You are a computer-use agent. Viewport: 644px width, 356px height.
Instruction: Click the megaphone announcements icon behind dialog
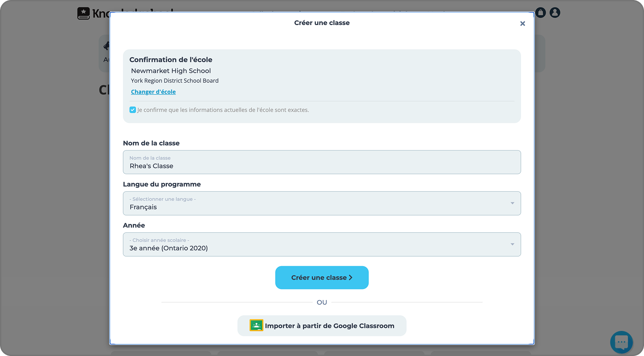[x=106, y=46]
